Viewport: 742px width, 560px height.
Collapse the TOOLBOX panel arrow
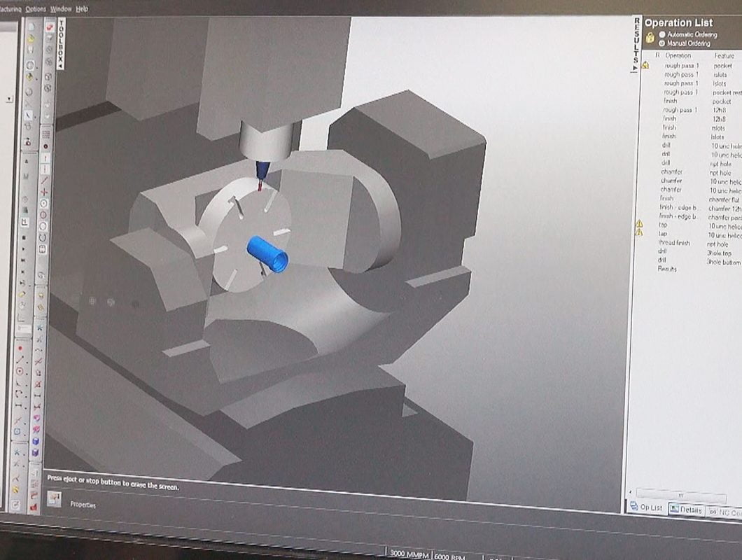[61, 65]
